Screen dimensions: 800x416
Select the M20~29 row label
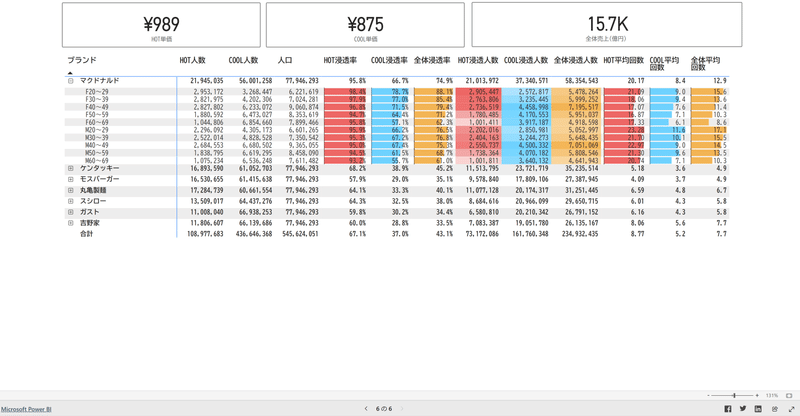(x=96, y=130)
